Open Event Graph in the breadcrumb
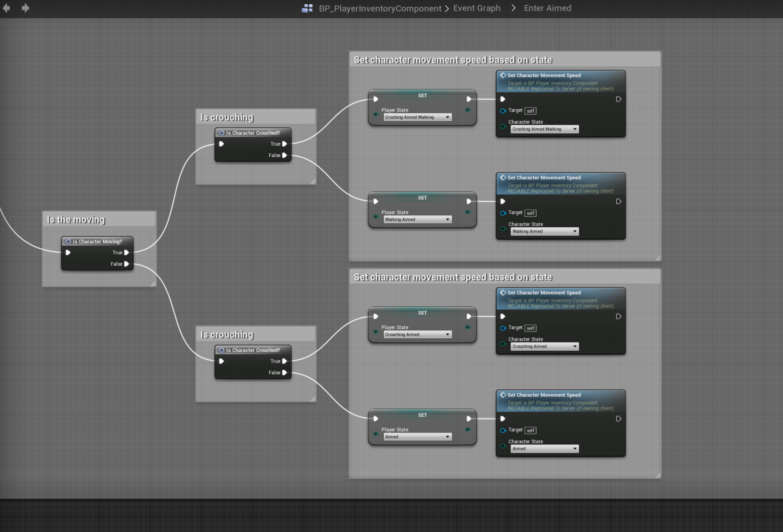783x532 pixels. pos(476,8)
